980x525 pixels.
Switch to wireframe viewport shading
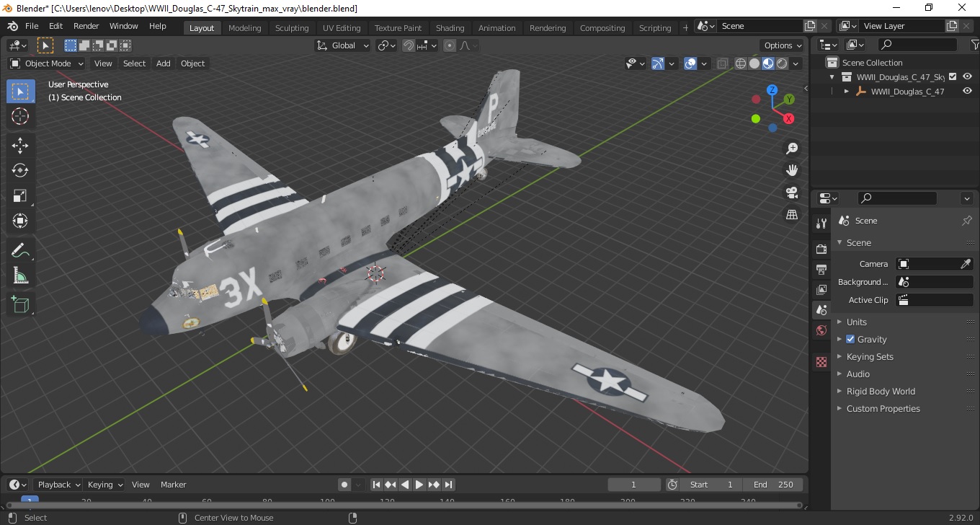740,63
